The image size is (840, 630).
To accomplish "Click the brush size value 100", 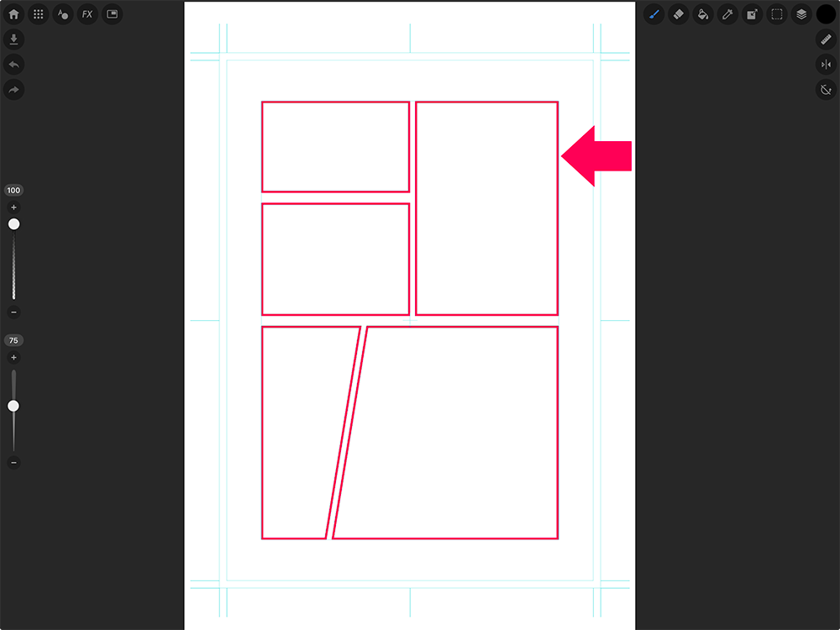I will (13, 191).
